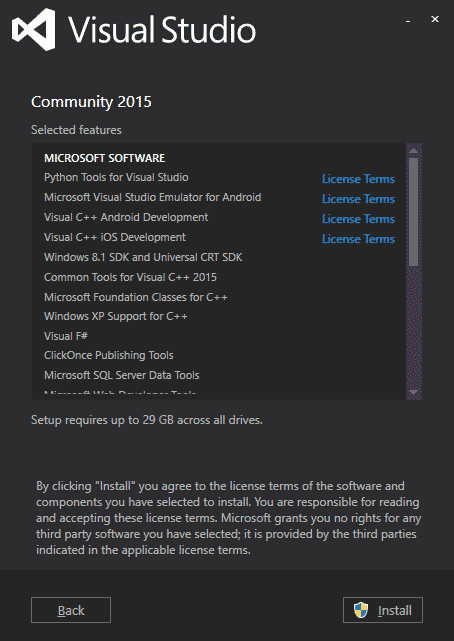Select 'Microsoft Foundation Classes for C++'

click(x=136, y=297)
